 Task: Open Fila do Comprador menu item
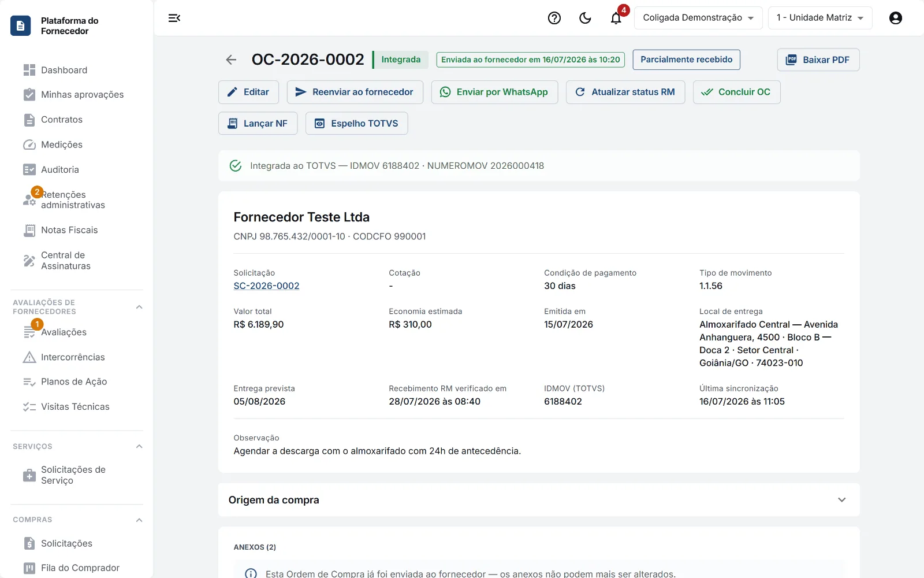(77, 568)
